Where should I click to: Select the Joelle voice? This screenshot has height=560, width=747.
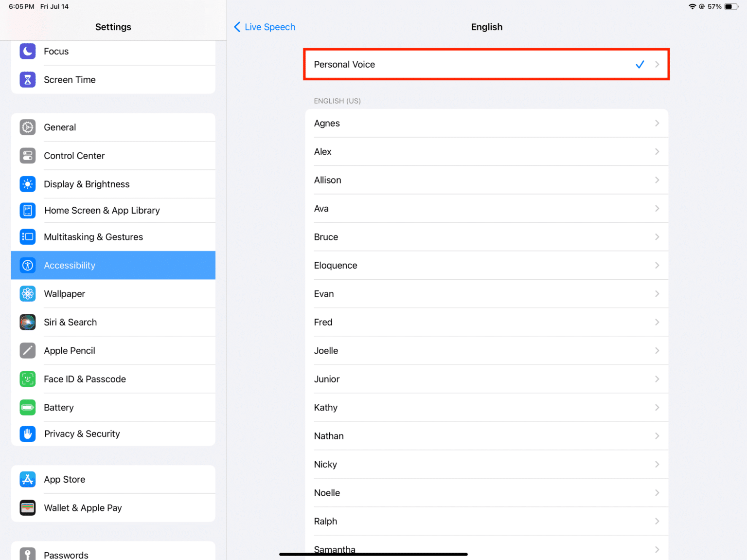pyautogui.click(x=486, y=350)
